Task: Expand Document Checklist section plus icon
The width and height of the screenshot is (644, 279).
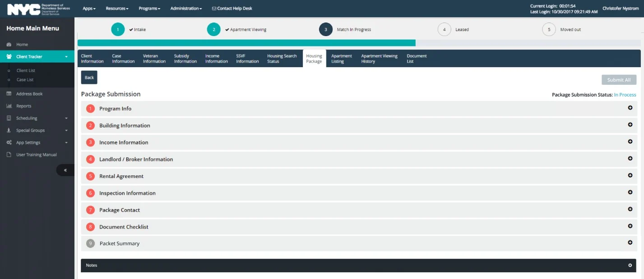Action: tap(630, 226)
